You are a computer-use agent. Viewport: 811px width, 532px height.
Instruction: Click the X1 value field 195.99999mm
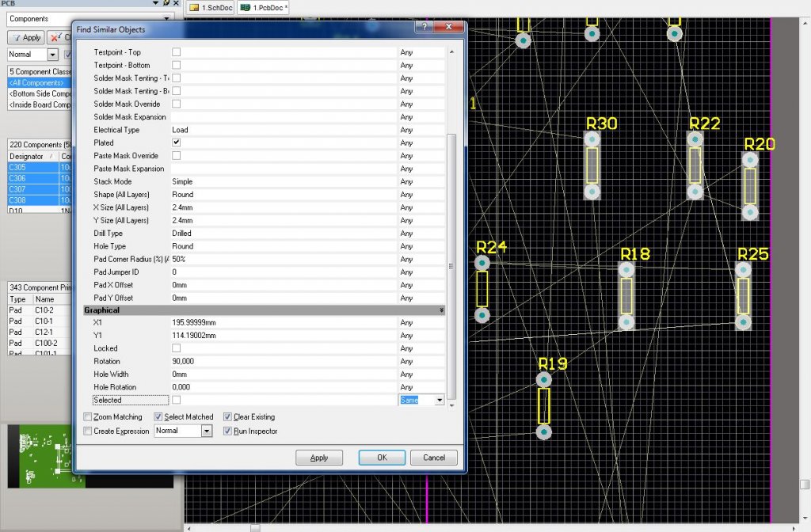tap(284, 323)
